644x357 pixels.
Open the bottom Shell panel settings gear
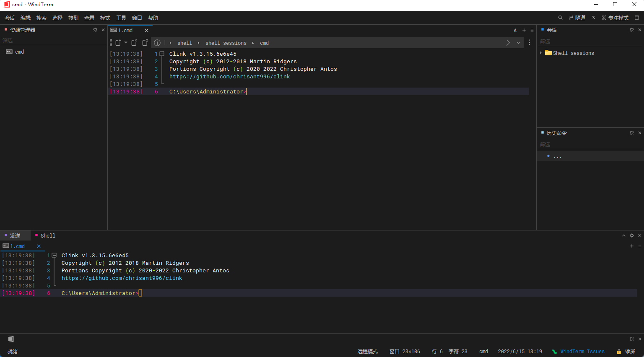click(632, 235)
